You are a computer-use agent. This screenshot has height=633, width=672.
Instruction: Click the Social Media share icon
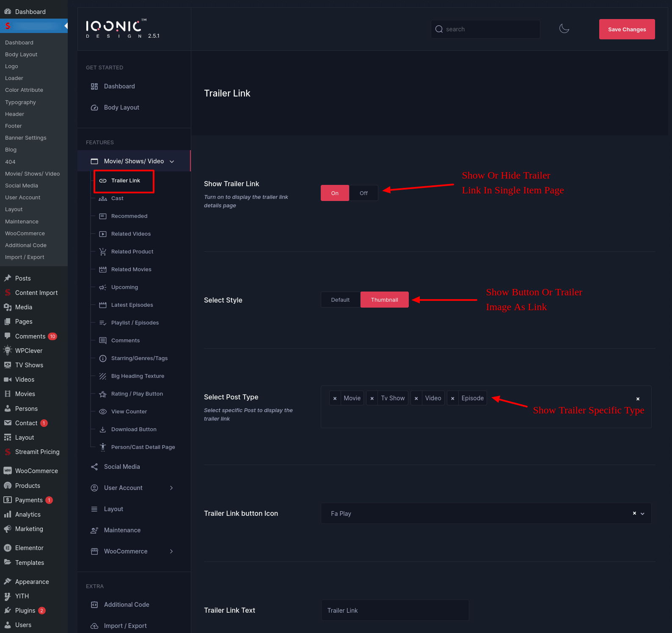tap(94, 467)
